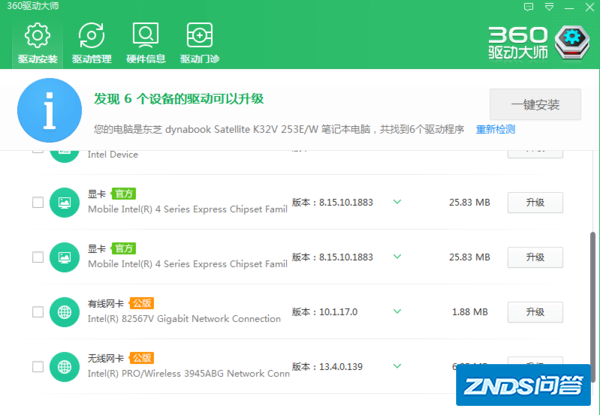Viewport: 600px width, 415px height.
Task: Click 升级 for second 显卡 driver
Action: coord(535,257)
